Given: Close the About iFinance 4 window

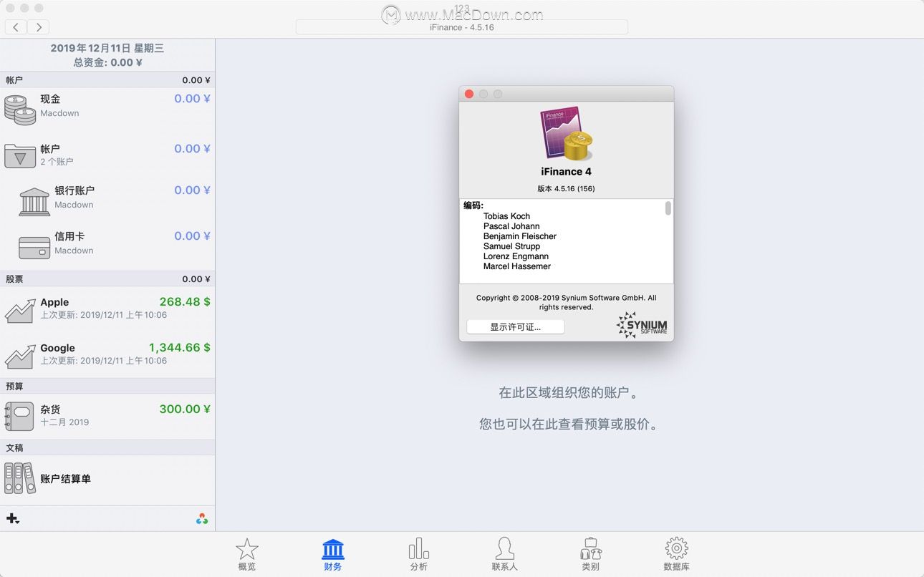Looking at the screenshot, I should [469, 94].
